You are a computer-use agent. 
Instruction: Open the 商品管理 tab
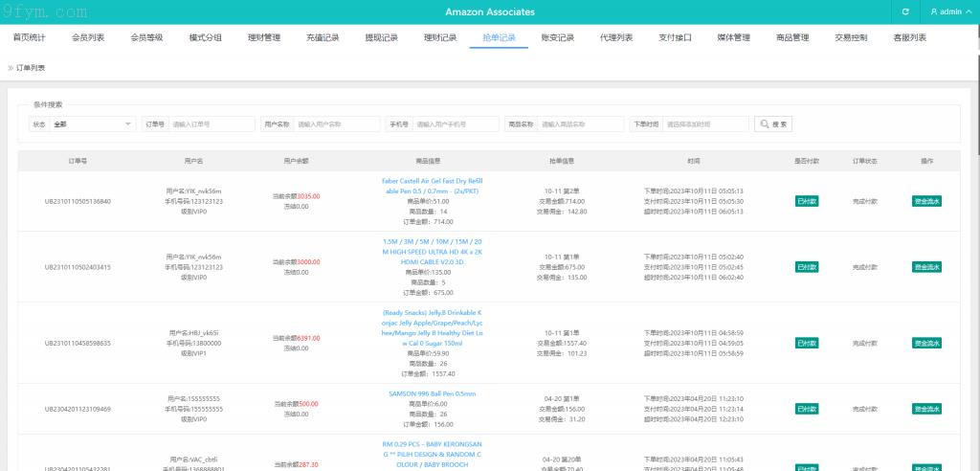792,38
